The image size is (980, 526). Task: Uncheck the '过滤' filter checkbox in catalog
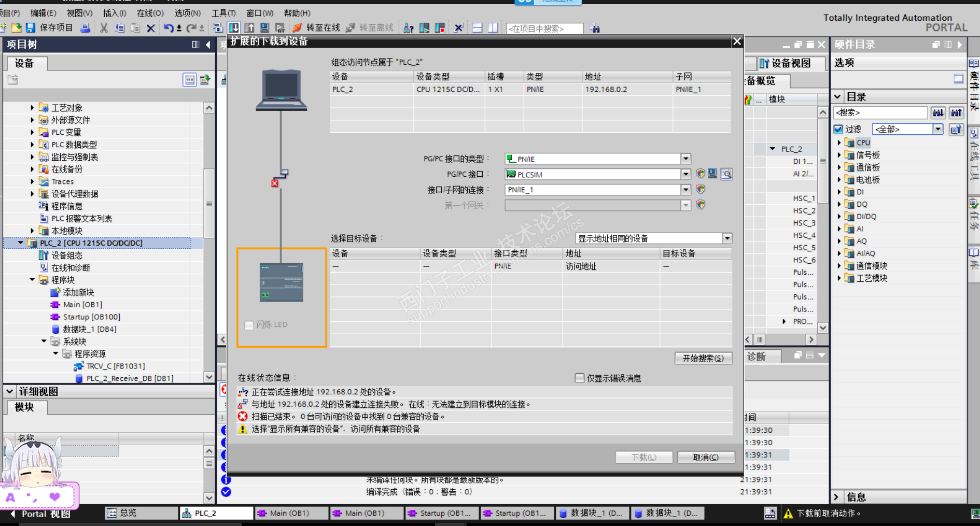(x=838, y=129)
